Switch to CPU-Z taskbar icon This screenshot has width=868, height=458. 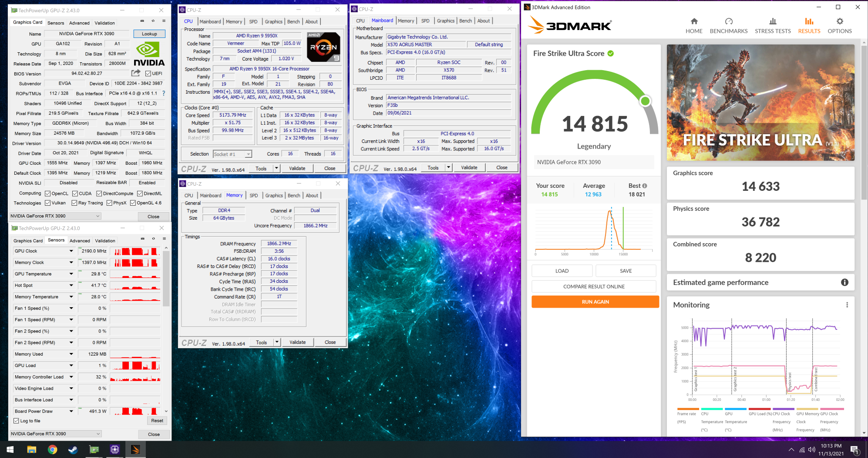[115, 449]
